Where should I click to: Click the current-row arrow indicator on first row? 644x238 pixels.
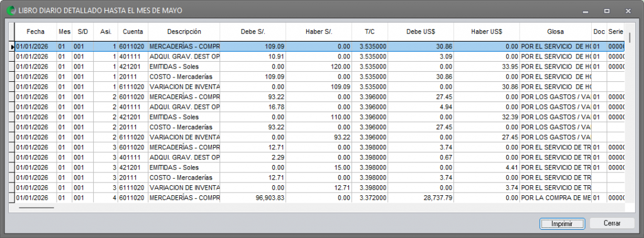[x=12, y=47]
